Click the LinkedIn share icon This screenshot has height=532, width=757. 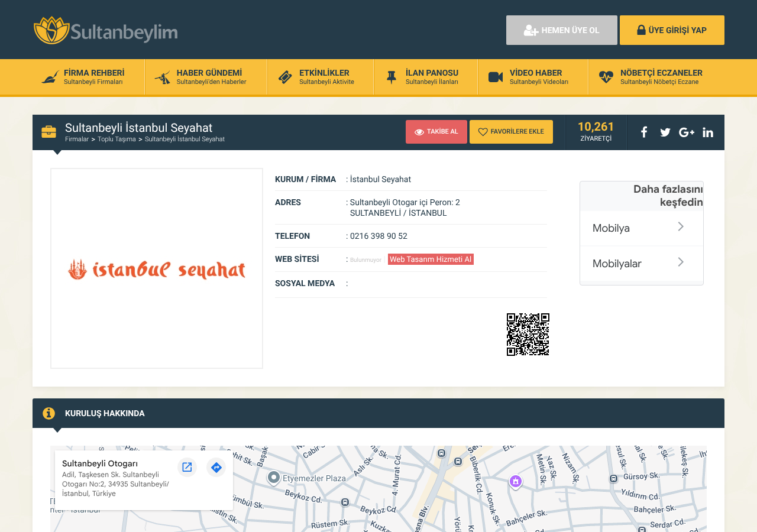coord(708,132)
